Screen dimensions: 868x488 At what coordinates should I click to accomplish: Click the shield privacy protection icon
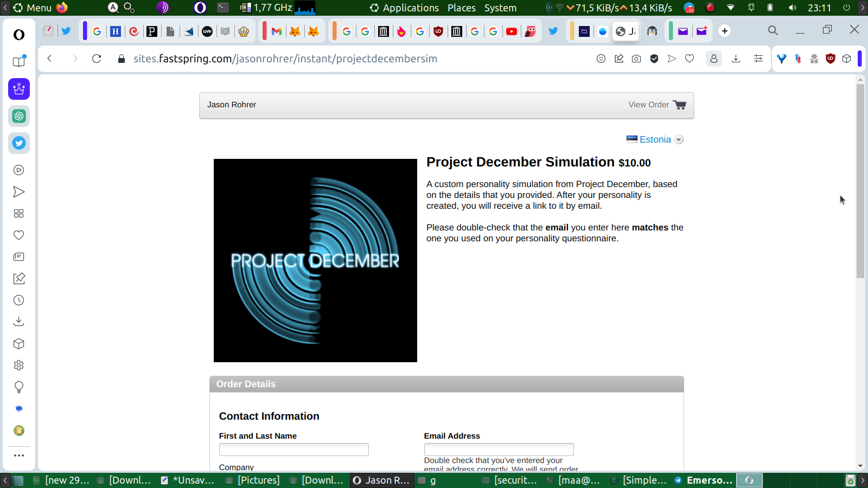click(x=654, y=59)
